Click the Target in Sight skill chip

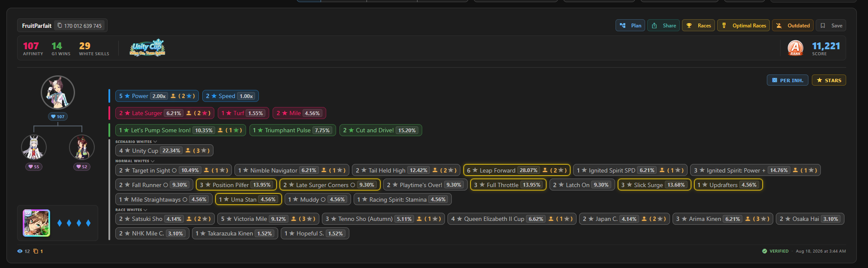174,170
